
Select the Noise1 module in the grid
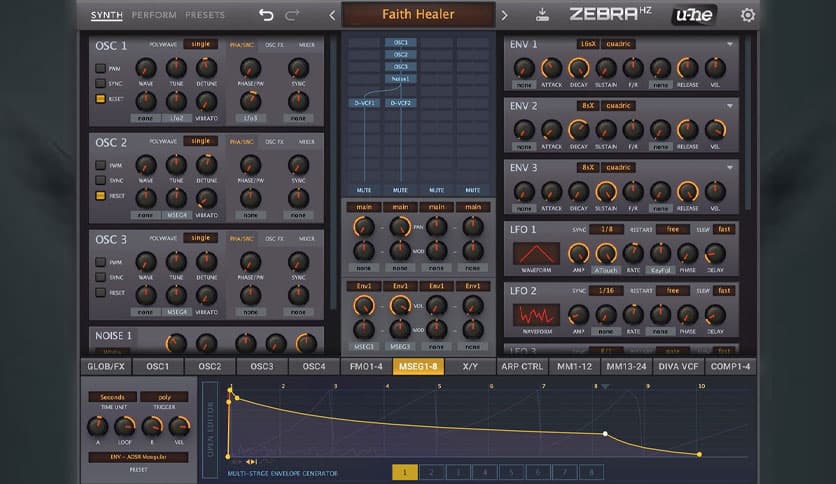400,79
